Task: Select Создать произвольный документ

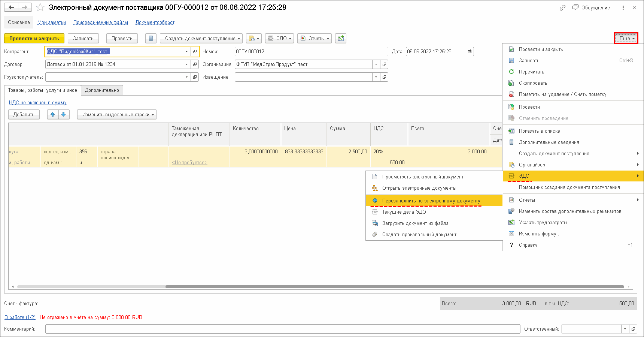Action: coord(434,234)
